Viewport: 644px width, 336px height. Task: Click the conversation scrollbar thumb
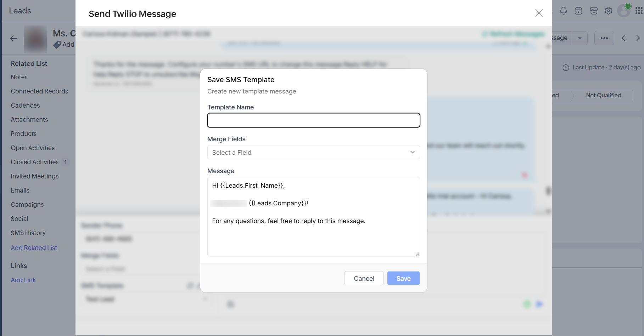tap(548, 191)
